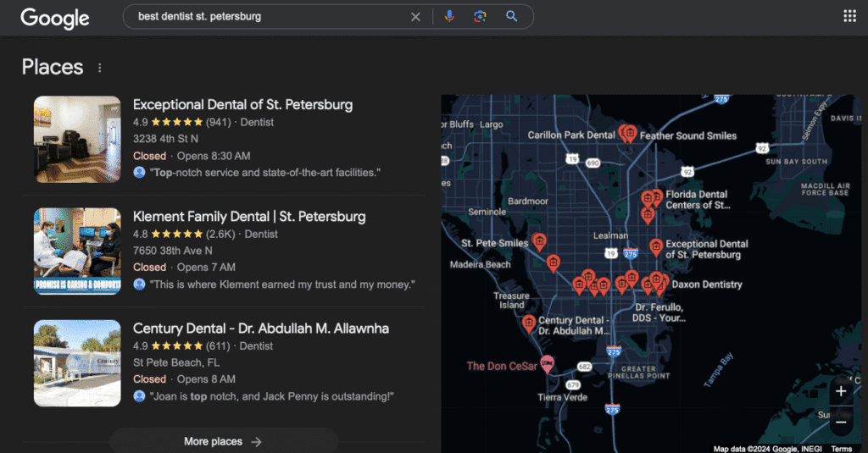This screenshot has height=453, width=868.
Task: Open Klement Family Dental listing
Action: pos(249,217)
